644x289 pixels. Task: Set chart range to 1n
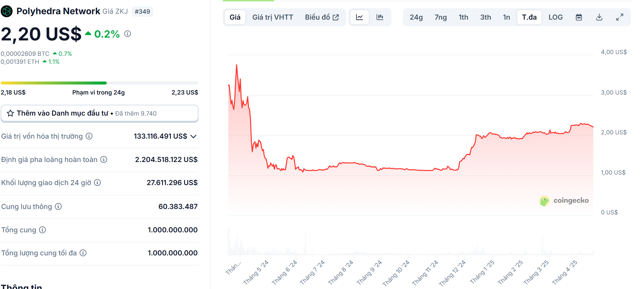(506, 17)
